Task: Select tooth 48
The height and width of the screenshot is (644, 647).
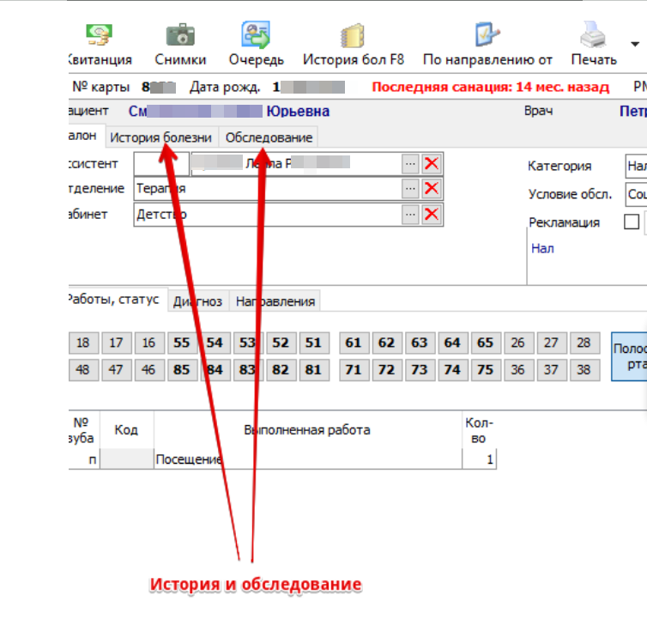Action: point(83,369)
